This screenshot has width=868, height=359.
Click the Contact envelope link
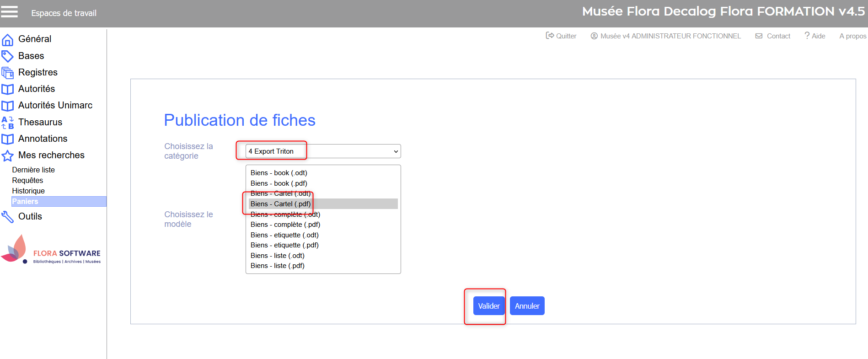click(773, 36)
